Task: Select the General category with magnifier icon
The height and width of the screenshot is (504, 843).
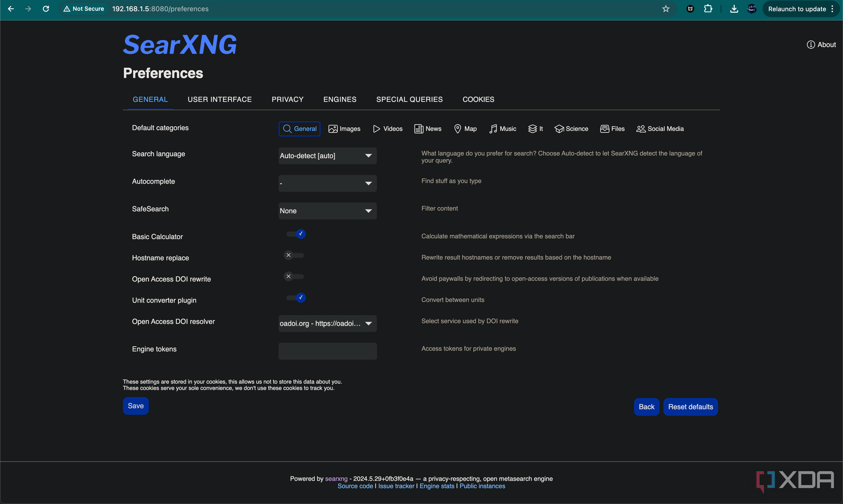Action: pyautogui.click(x=300, y=129)
